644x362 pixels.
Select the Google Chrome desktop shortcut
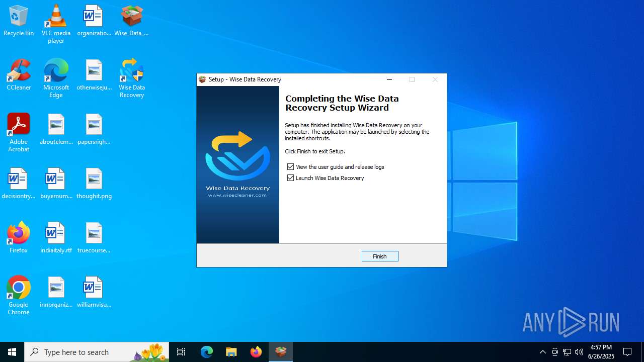19,296
